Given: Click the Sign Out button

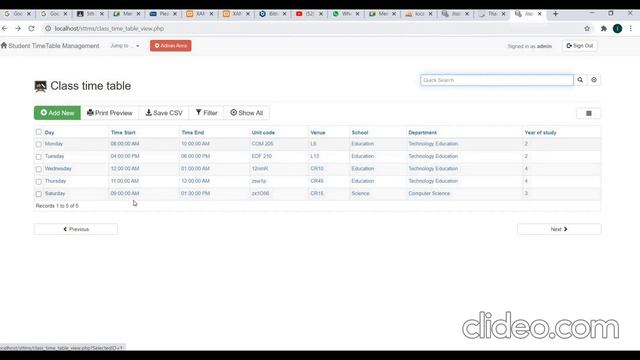Looking at the screenshot, I should pos(580,46).
